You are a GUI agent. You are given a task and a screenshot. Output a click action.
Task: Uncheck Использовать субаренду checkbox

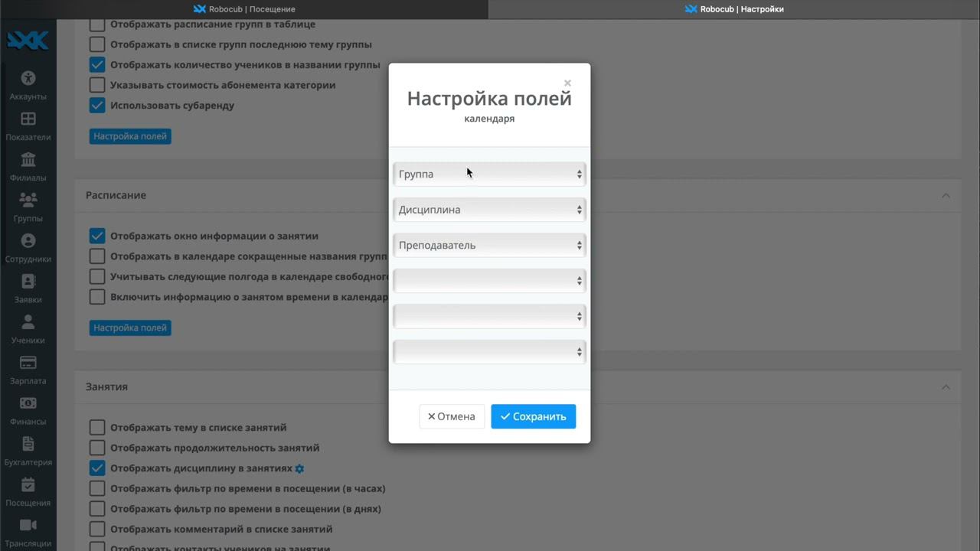point(97,106)
